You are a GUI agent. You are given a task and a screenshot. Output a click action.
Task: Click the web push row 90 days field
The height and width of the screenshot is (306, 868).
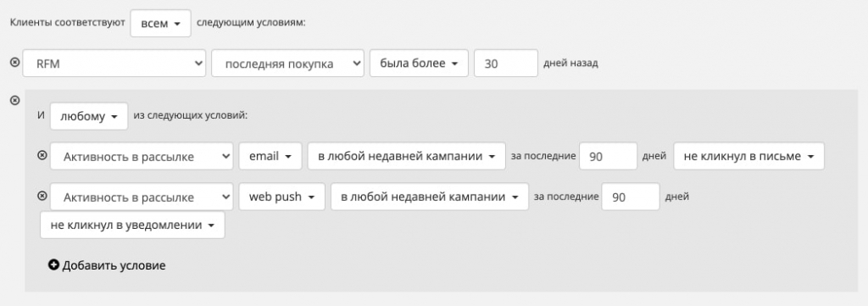click(631, 197)
